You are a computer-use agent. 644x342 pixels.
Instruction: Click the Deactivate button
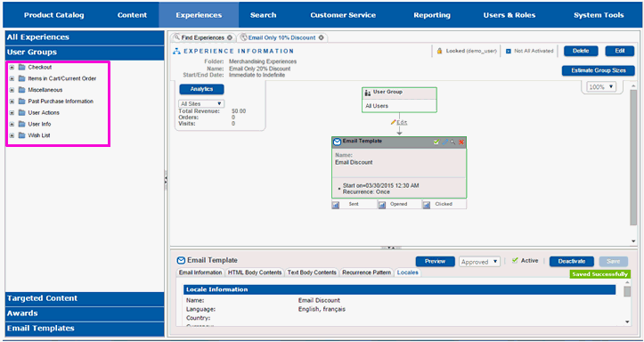[572, 262]
